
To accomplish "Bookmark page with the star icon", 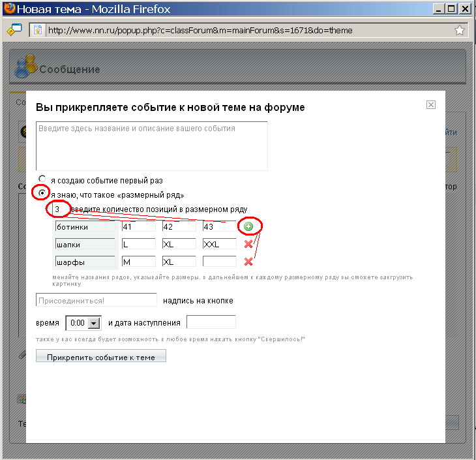I will point(459,31).
